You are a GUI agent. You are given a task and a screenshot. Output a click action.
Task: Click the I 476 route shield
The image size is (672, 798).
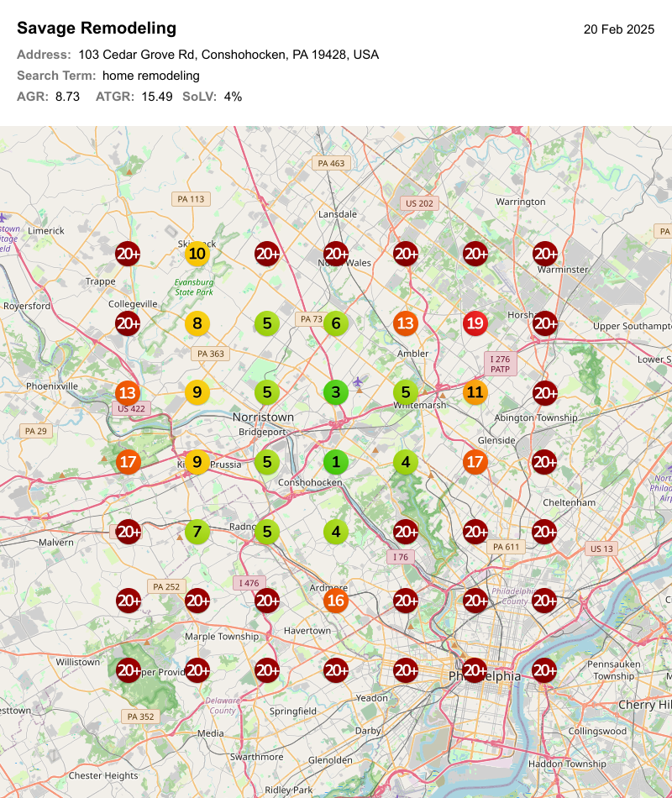[249, 583]
